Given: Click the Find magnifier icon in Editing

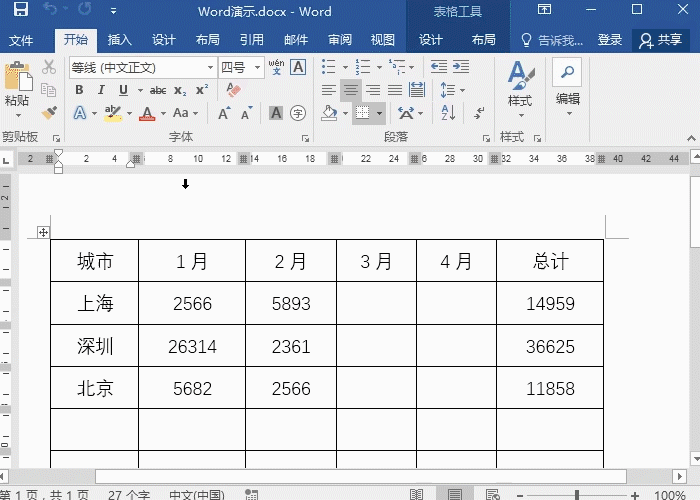Looking at the screenshot, I should click(x=567, y=71).
